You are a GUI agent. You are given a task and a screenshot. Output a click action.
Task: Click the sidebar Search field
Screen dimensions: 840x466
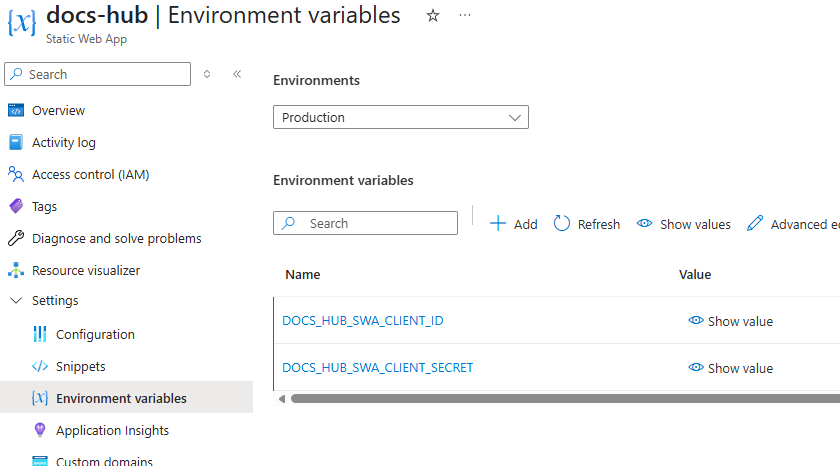(x=98, y=74)
